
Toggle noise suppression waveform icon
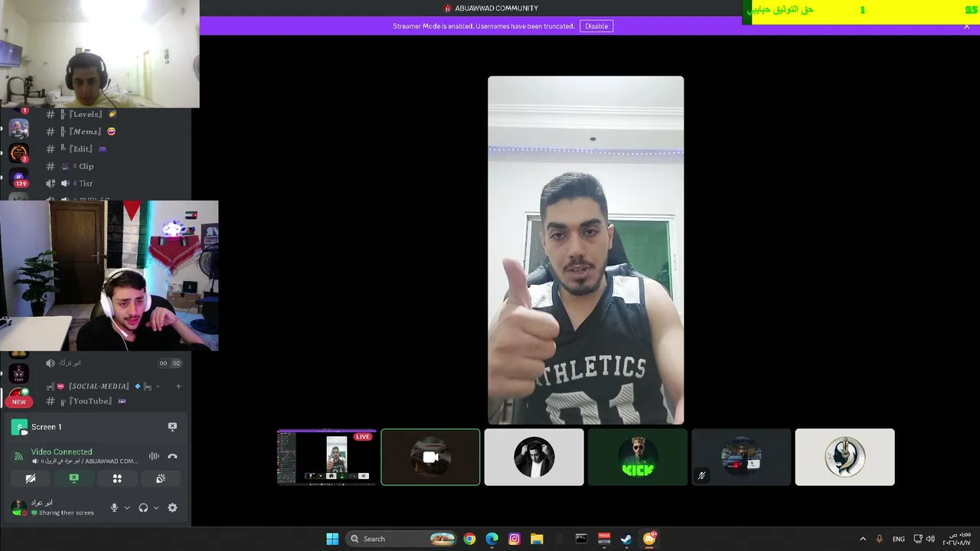[x=154, y=456]
